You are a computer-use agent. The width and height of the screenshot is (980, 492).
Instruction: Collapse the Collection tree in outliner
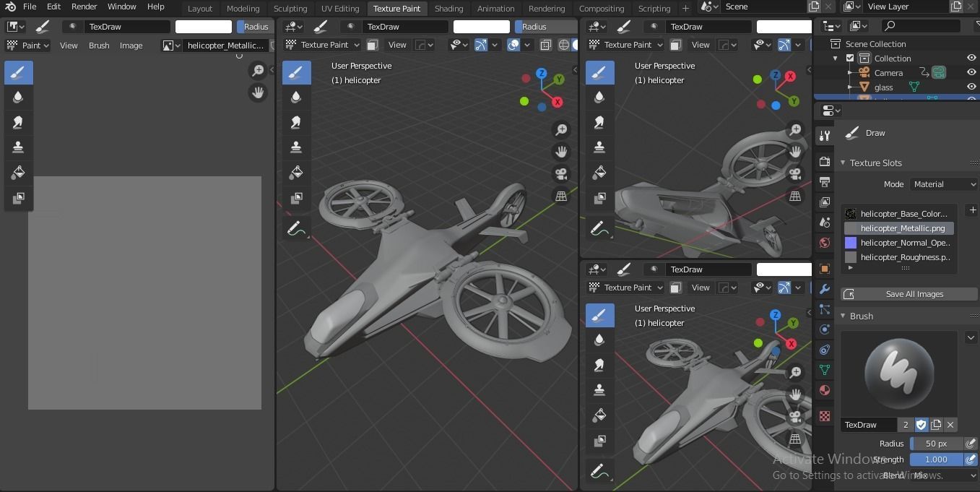pyautogui.click(x=836, y=59)
